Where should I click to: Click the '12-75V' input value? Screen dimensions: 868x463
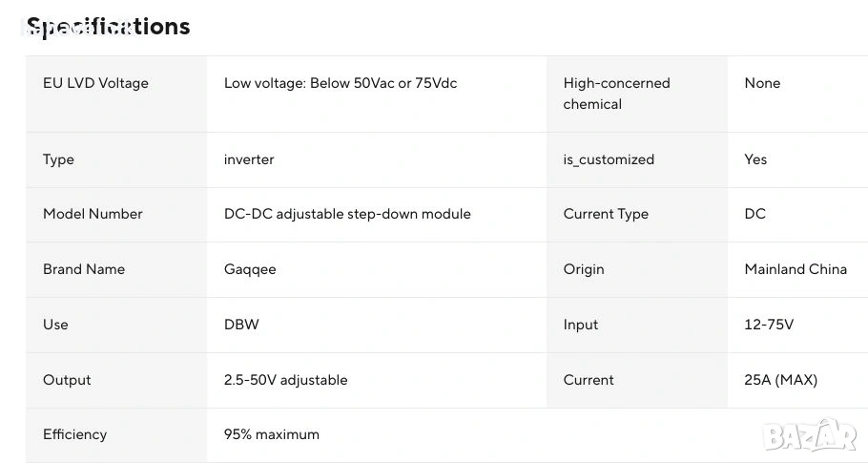click(x=769, y=325)
